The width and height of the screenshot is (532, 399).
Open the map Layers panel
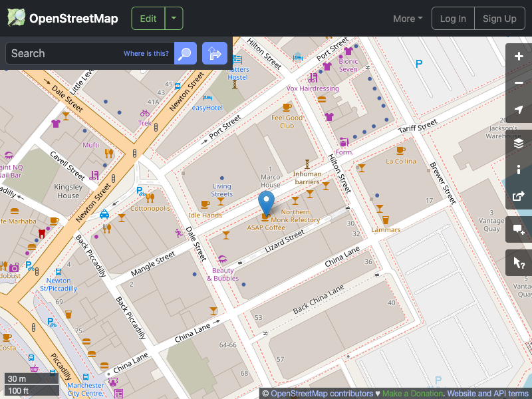[519, 143]
